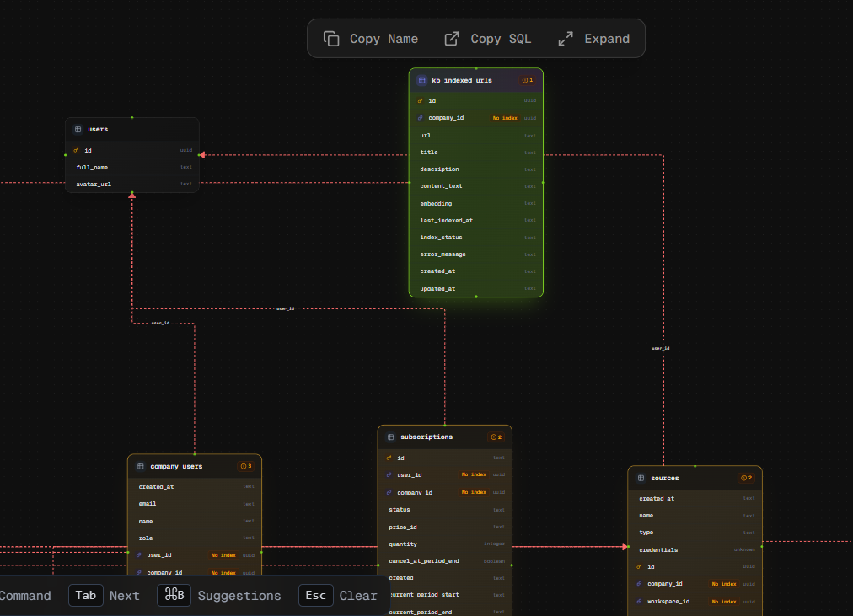Click the warning badge on the sources table header
The image size is (853, 616).
pos(747,477)
